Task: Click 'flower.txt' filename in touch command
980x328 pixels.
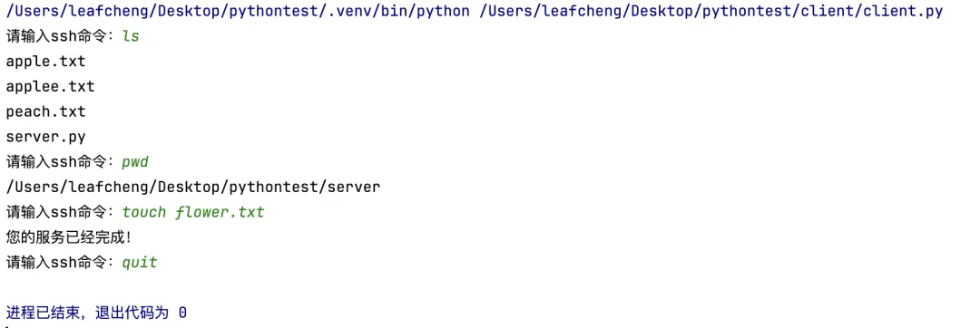Action: coord(220,212)
